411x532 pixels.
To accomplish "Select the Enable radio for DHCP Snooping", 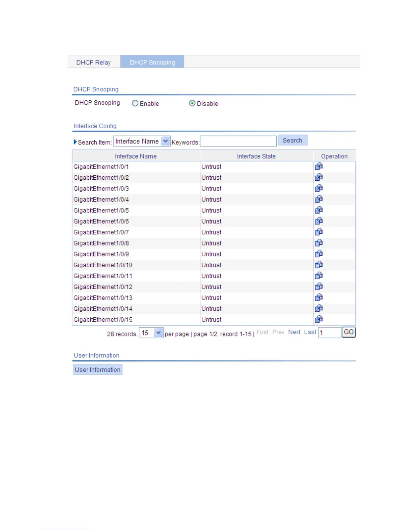I will (x=135, y=103).
